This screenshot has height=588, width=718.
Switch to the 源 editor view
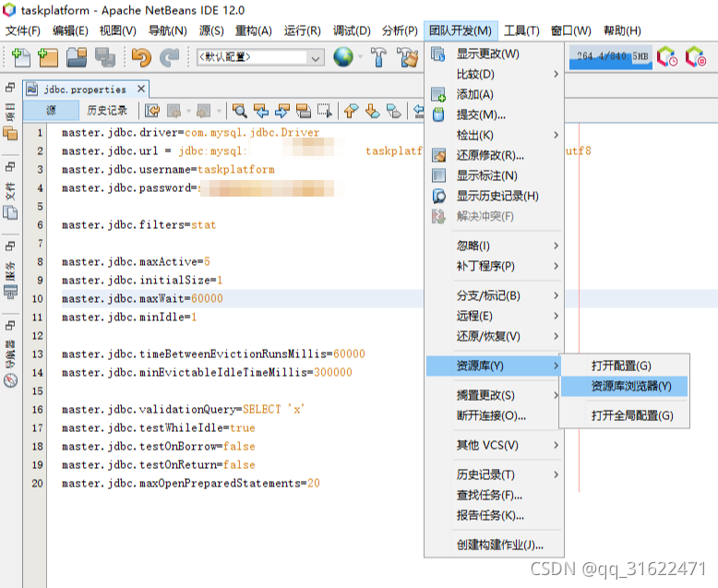51,111
